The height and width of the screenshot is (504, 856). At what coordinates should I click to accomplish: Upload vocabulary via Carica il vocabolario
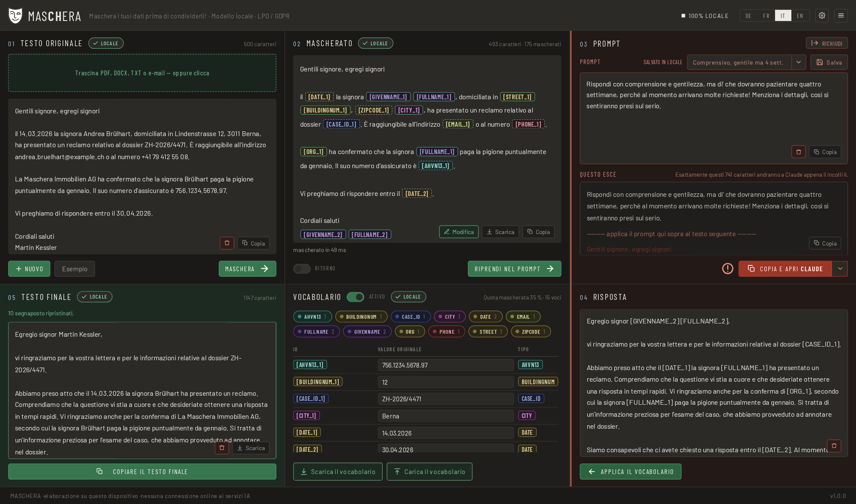point(429,471)
